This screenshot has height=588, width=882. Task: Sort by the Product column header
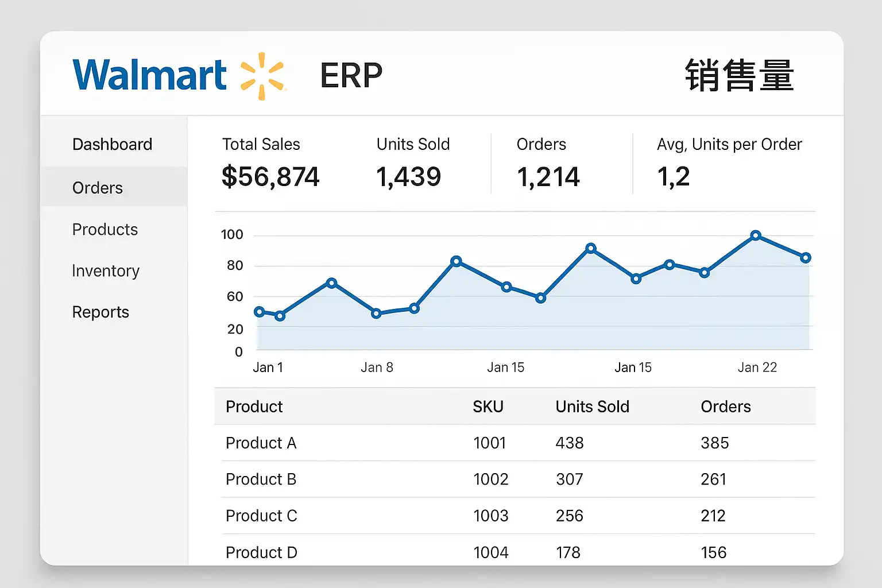pos(254,407)
